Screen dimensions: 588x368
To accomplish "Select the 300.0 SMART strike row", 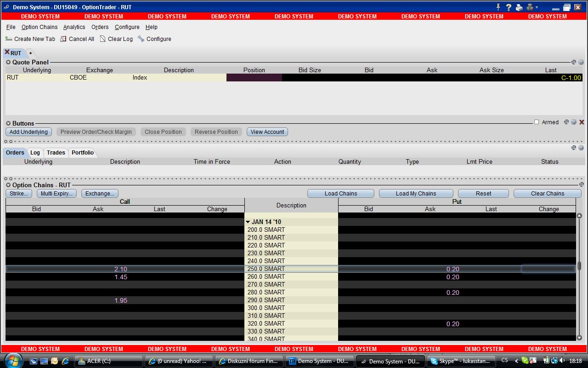I will pyautogui.click(x=291, y=308).
